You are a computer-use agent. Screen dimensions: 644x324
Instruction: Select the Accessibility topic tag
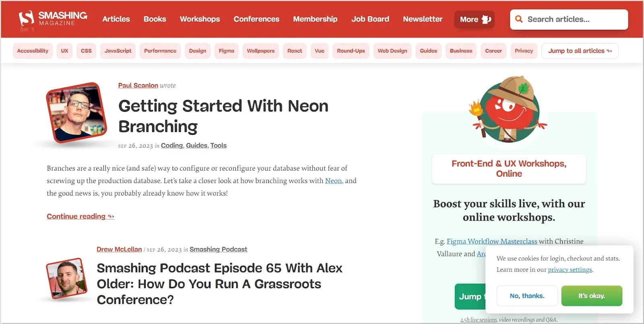(x=33, y=51)
